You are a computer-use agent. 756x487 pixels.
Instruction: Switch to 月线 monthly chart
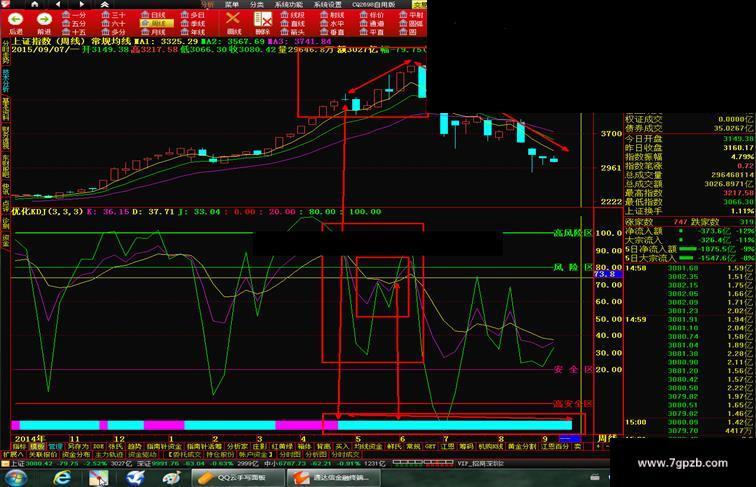(x=153, y=32)
